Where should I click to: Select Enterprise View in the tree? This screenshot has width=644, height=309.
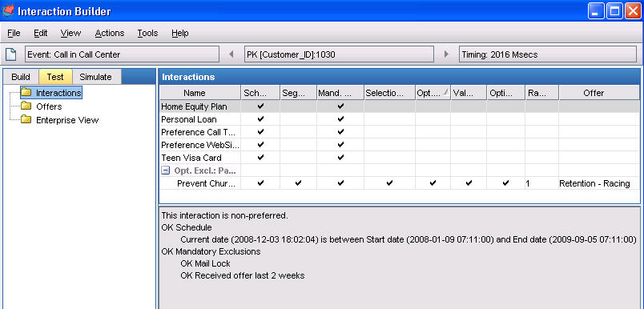pyautogui.click(x=67, y=120)
